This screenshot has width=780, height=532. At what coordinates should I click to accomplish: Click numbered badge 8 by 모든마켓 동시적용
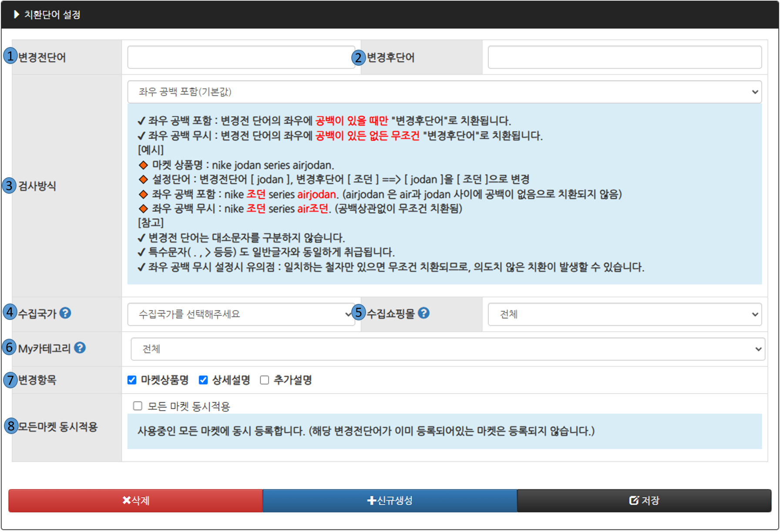pos(11,426)
